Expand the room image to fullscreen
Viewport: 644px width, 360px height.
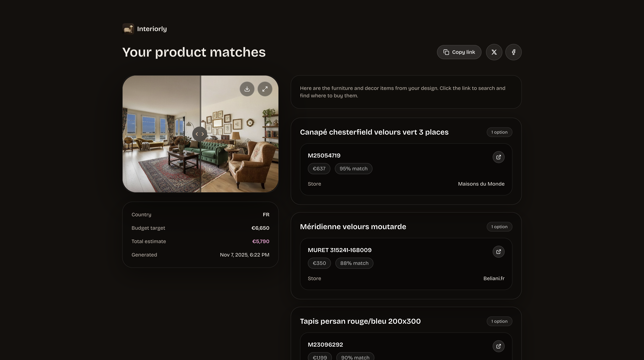pos(265,89)
